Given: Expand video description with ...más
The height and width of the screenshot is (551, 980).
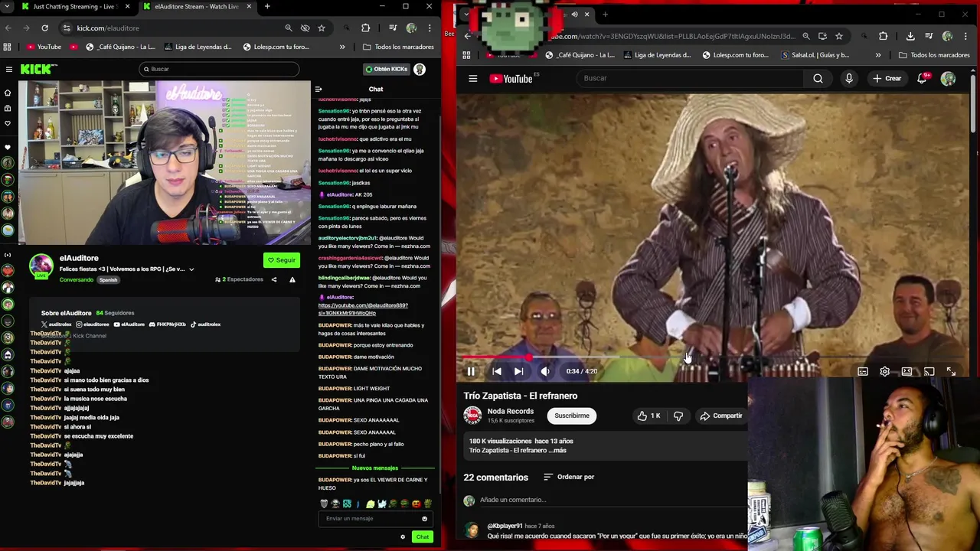Looking at the screenshot, I should pyautogui.click(x=557, y=450).
